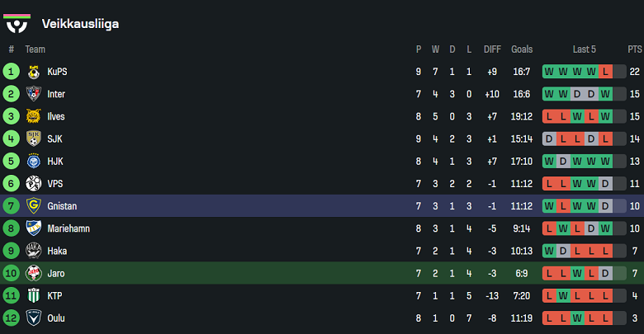The image size is (644, 334).
Task: Open the VPS team page
Action: tap(55, 184)
